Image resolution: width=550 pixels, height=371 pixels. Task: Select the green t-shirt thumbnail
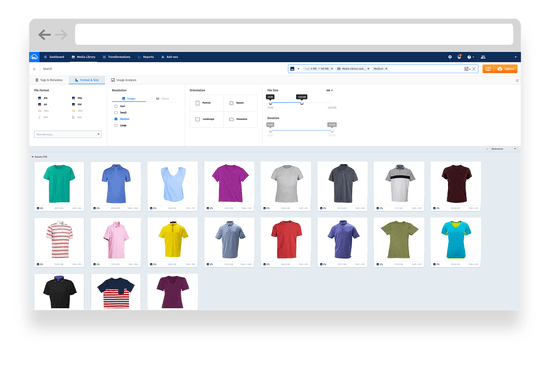coord(59,186)
